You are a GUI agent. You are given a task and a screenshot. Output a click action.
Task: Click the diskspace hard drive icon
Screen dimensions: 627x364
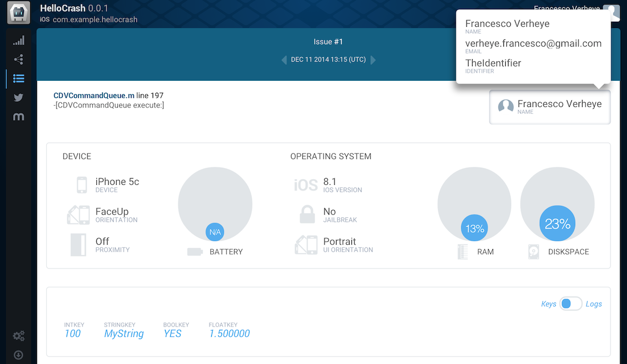point(534,252)
